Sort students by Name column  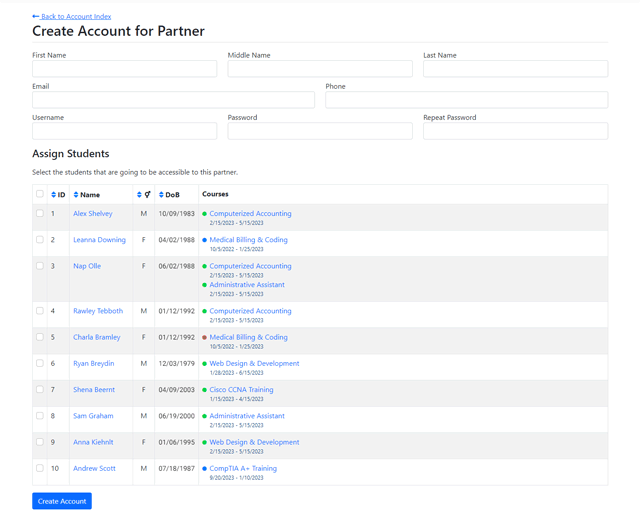[x=87, y=195]
